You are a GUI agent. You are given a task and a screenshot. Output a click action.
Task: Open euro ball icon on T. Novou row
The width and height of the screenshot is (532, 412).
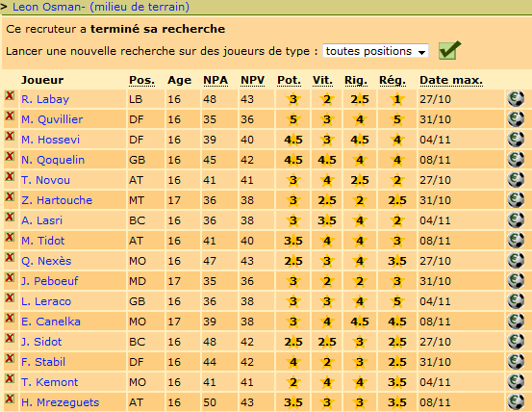(516, 180)
